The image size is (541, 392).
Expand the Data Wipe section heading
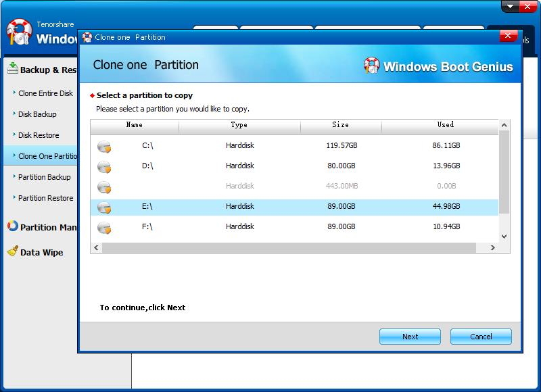(42, 252)
